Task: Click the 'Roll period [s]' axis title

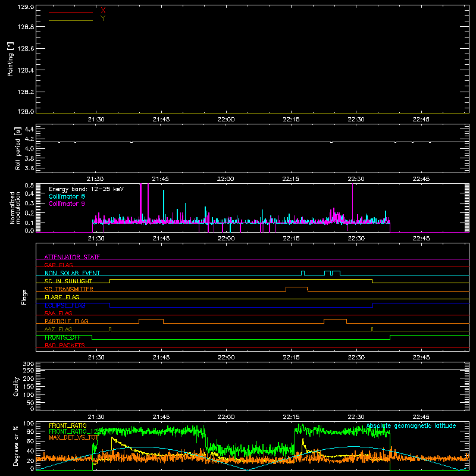Action: (18, 148)
